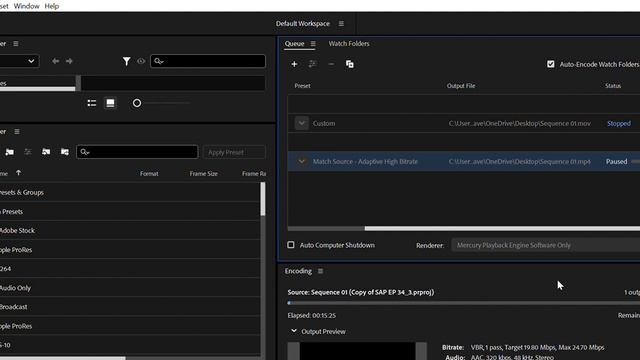Click the import presets icon
This screenshot has width=640, height=360.
[46, 152]
